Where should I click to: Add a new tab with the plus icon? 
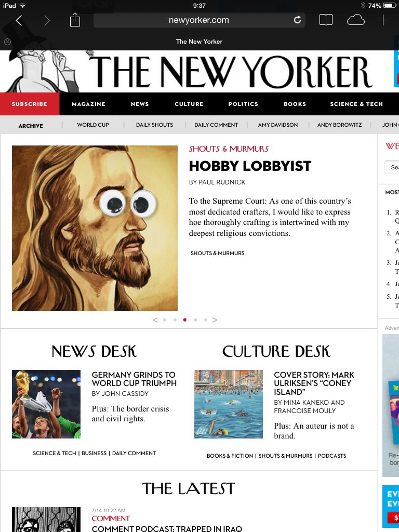(x=383, y=20)
